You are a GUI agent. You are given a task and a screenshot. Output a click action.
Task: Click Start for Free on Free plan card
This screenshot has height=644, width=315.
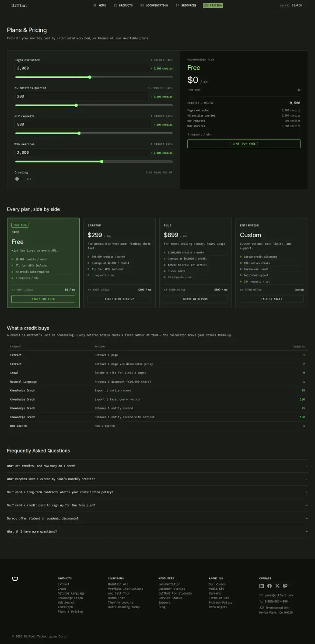pos(43,299)
